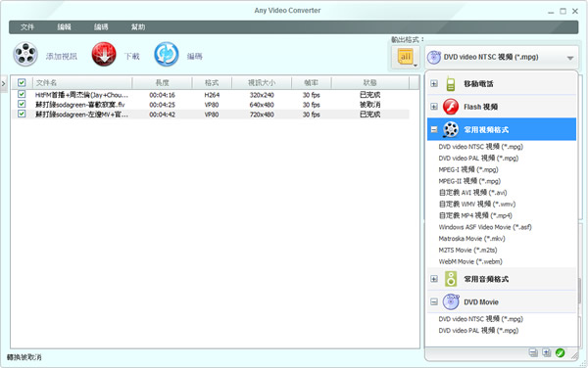Select the custom MP4 (*.mp4) format
588x368 pixels.
point(475,215)
